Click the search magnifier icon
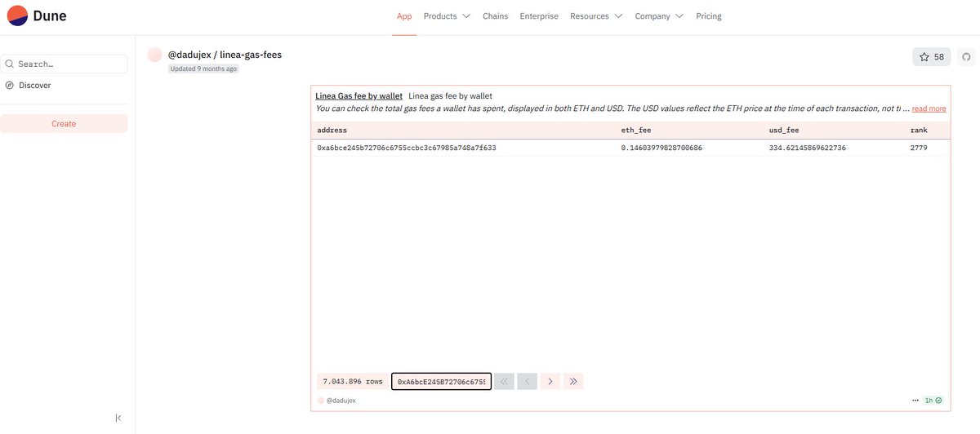Image resolution: width=980 pixels, height=434 pixels. point(9,64)
